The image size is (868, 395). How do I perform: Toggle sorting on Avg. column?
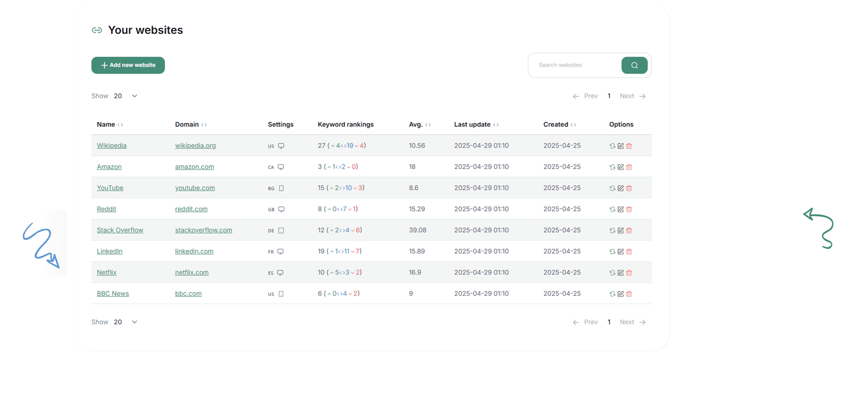(428, 125)
